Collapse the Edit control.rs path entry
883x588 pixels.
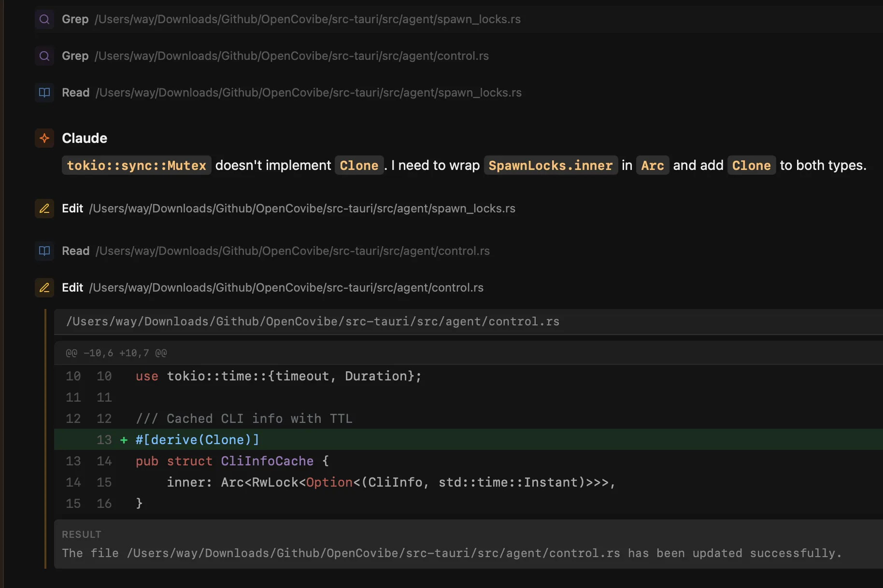[x=286, y=288]
